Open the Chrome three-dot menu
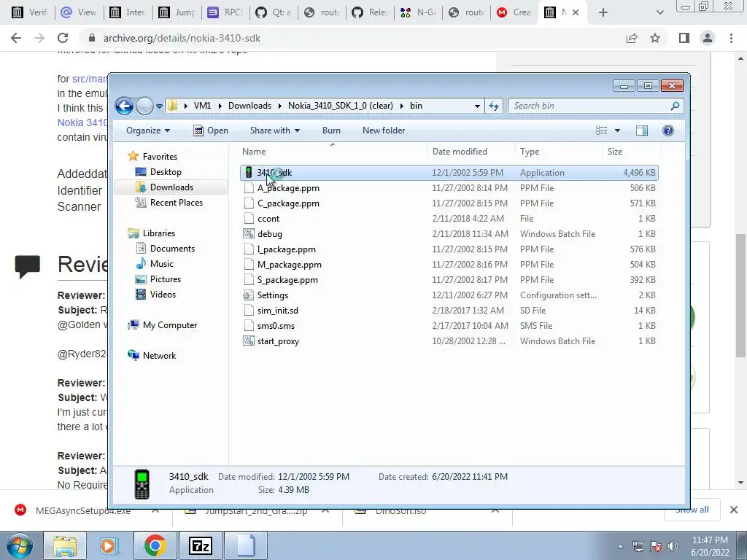This screenshot has width=747, height=560. coord(731,38)
